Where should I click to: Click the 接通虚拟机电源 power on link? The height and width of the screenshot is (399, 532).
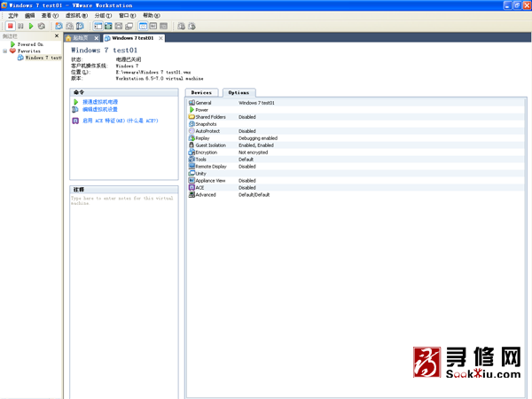click(100, 102)
